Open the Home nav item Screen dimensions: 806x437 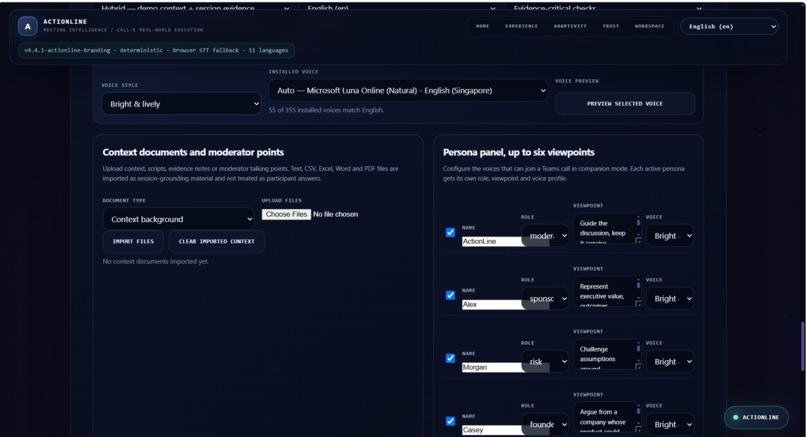[x=482, y=26]
